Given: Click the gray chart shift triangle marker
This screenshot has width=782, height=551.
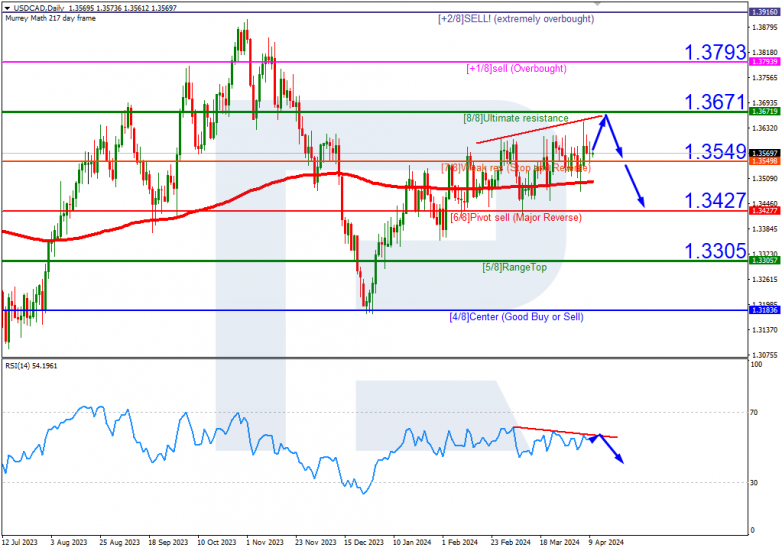Looking at the screenshot, I should click(597, 3).
